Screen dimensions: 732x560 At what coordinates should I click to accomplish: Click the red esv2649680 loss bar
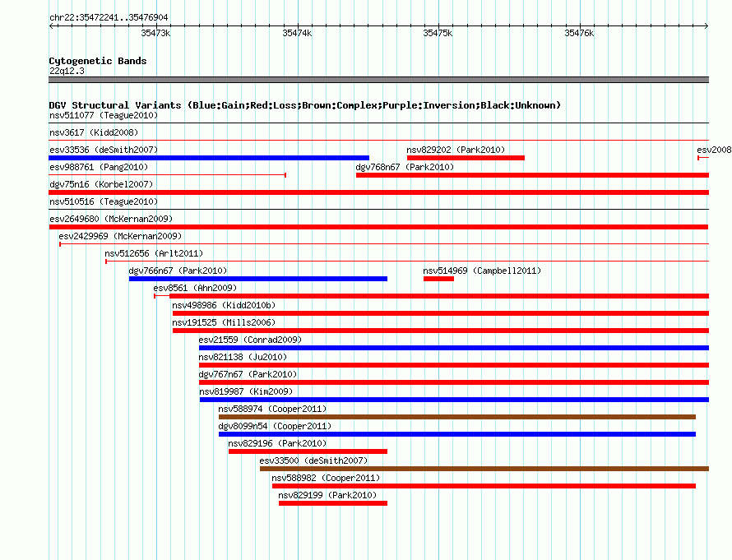click(x=378, y=227)
